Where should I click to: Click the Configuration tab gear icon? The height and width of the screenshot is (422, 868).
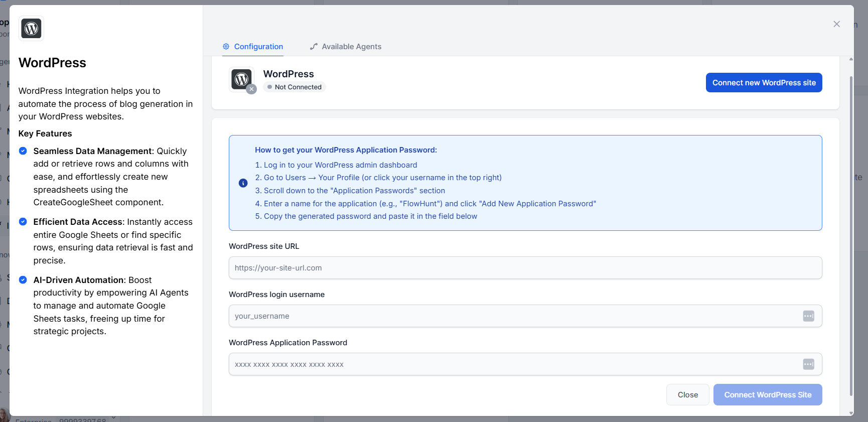tap(226, 46)
